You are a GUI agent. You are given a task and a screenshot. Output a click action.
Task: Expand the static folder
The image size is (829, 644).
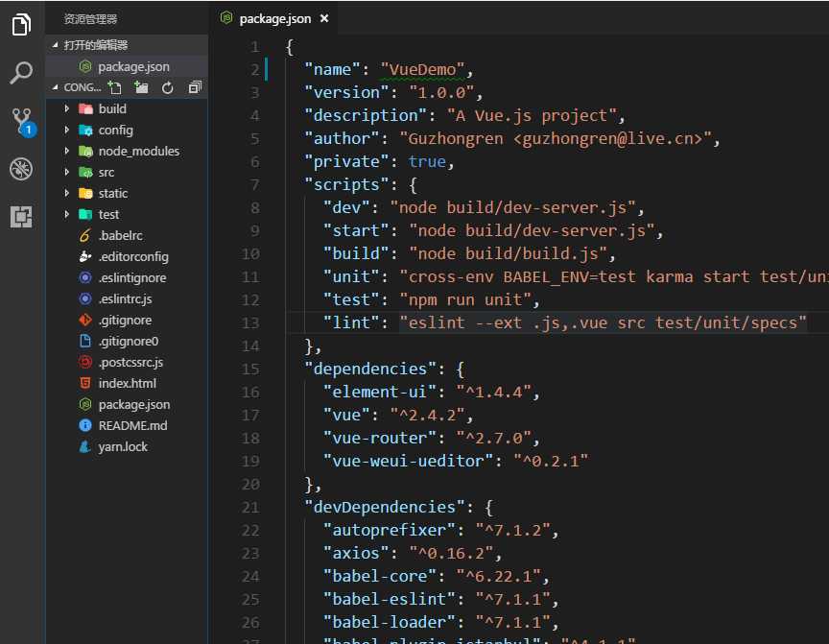(66, 193)
